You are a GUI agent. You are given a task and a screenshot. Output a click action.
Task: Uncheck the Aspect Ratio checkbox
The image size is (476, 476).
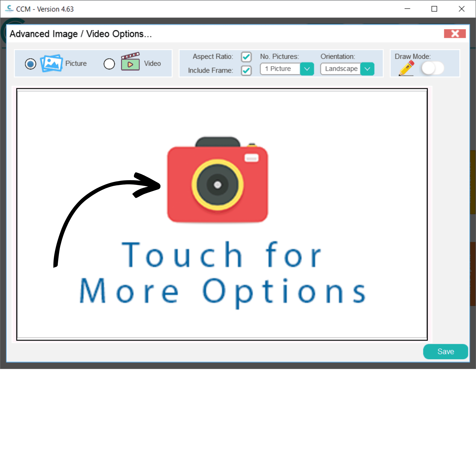pyautogui.click(x=246, y=57)
